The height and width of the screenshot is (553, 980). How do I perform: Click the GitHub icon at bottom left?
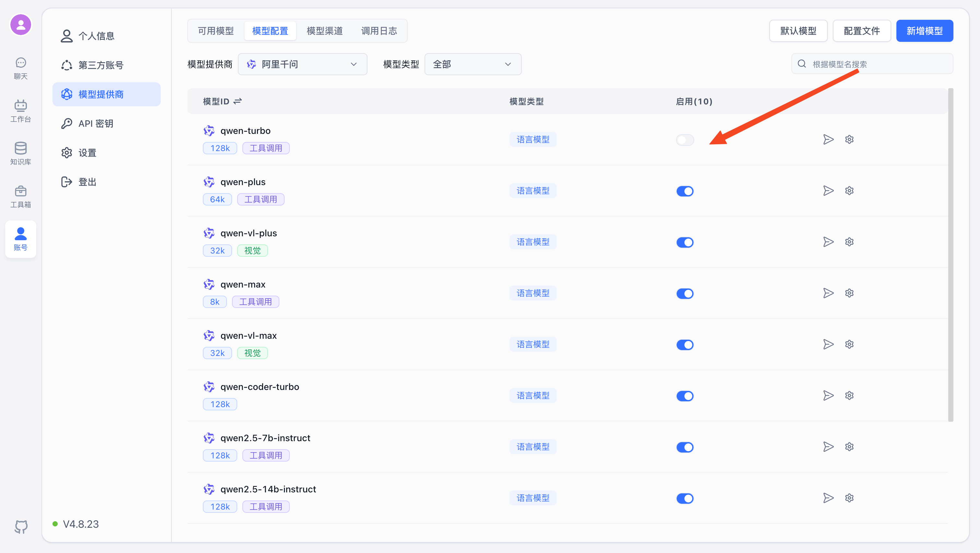pos(21,526)
